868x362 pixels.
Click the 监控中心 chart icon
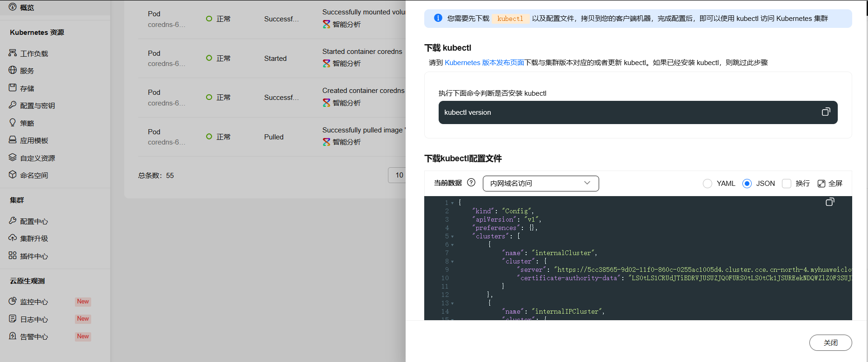13,301
